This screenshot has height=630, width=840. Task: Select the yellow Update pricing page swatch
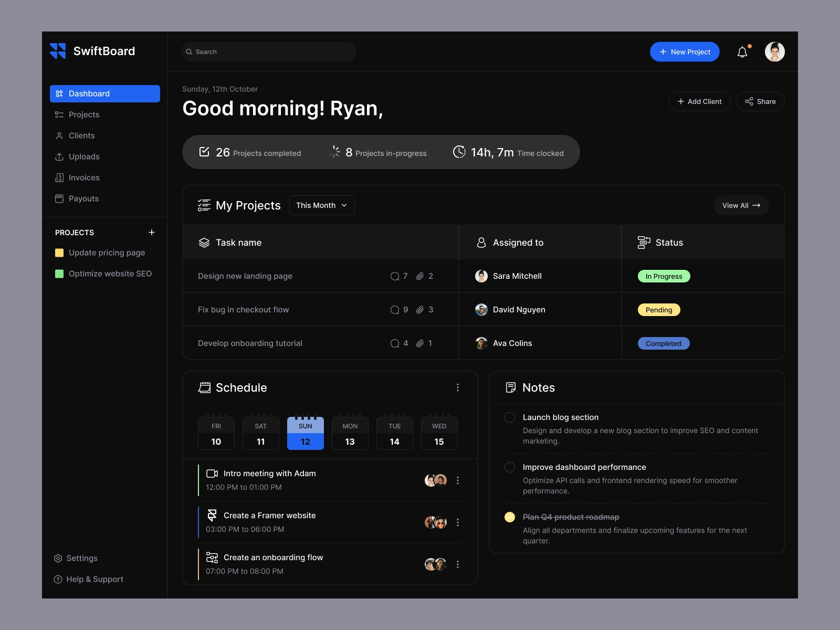click(59, 253)
